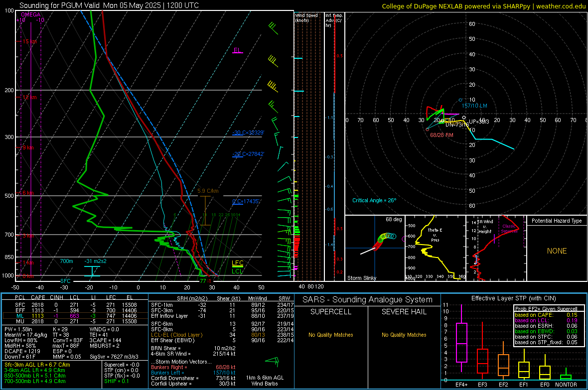Click the 'Theta-E v. Pres' panel label
This screenshot has width=588, height=390.
pos(435,235)
